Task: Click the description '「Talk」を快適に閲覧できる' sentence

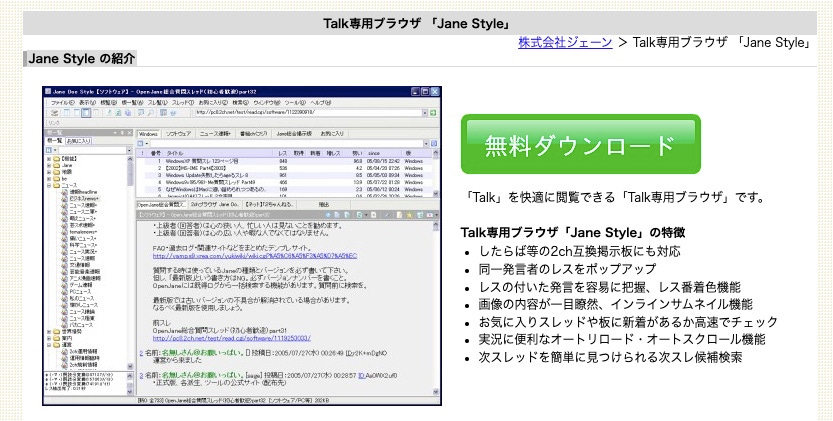Action: coord(615,198)
